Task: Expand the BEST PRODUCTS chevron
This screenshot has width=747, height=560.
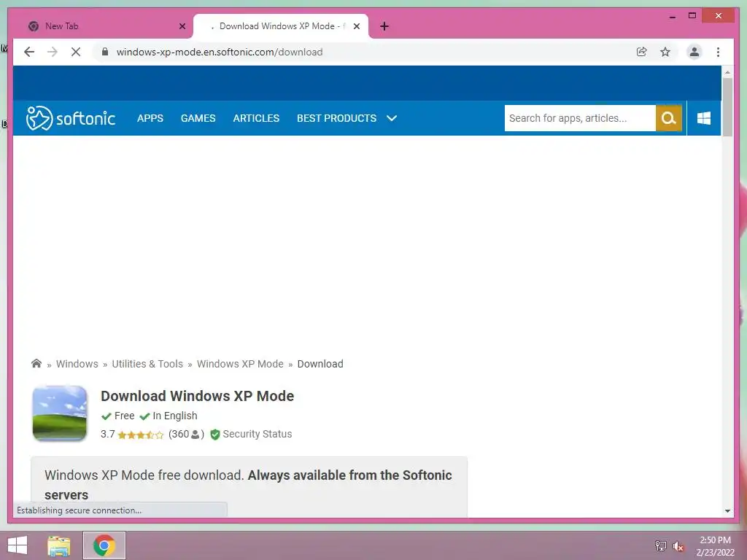Action: (x=392, y=118)
